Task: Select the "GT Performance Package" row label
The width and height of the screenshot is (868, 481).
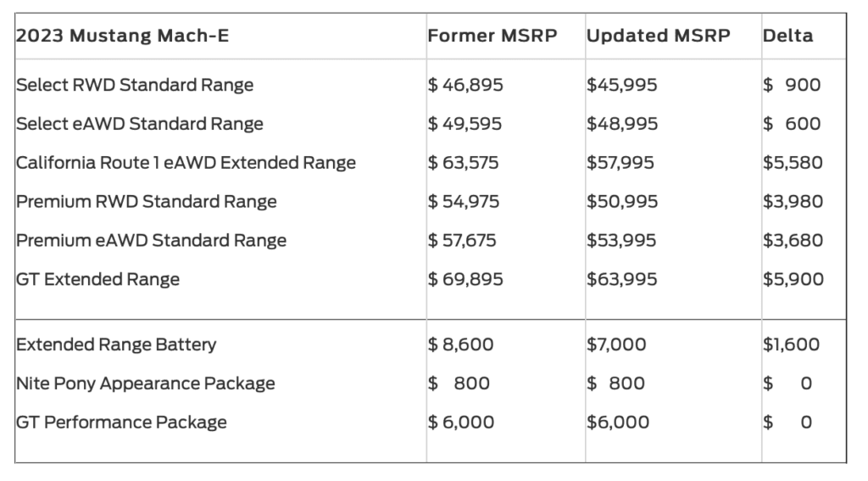Action: point(121,422)
